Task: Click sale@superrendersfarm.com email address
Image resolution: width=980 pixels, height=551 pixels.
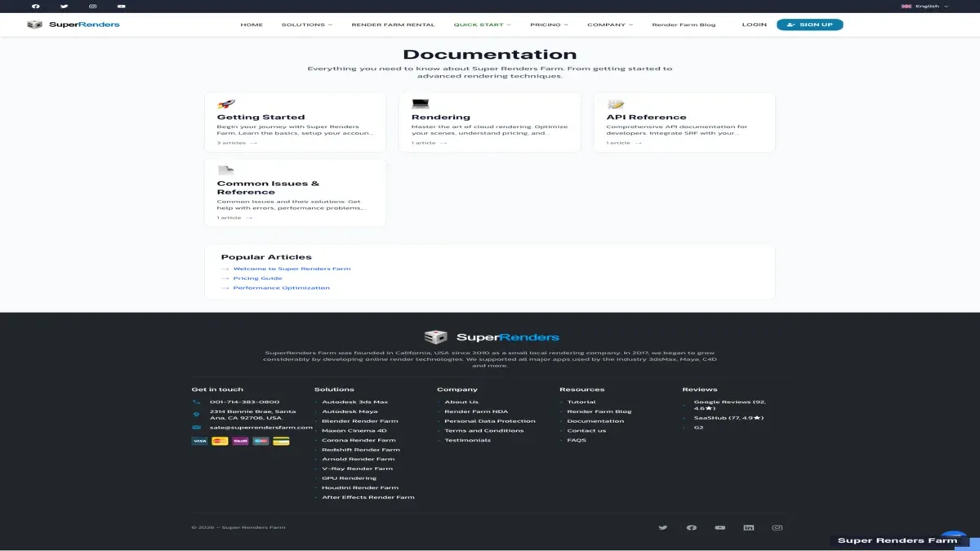Action: [x=261, y=427]
